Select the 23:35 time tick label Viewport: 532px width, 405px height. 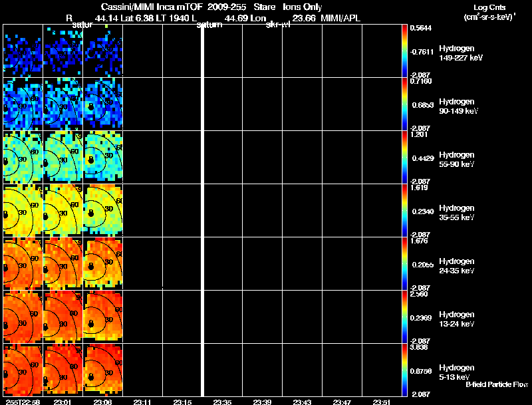[x=222, y=401]
